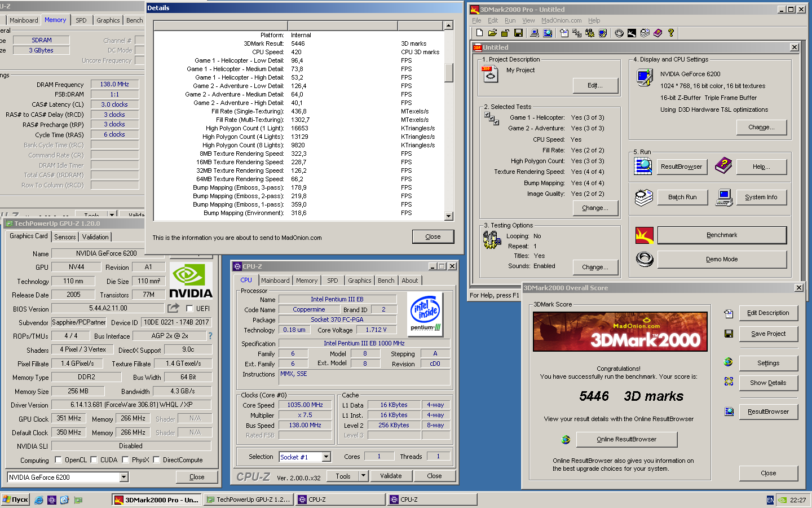Open Mainboard tab in front CPU-Z window
Image resolution: width=812 pixels, height=508 pixels.
pyautogui.click(x=275, y=281)
